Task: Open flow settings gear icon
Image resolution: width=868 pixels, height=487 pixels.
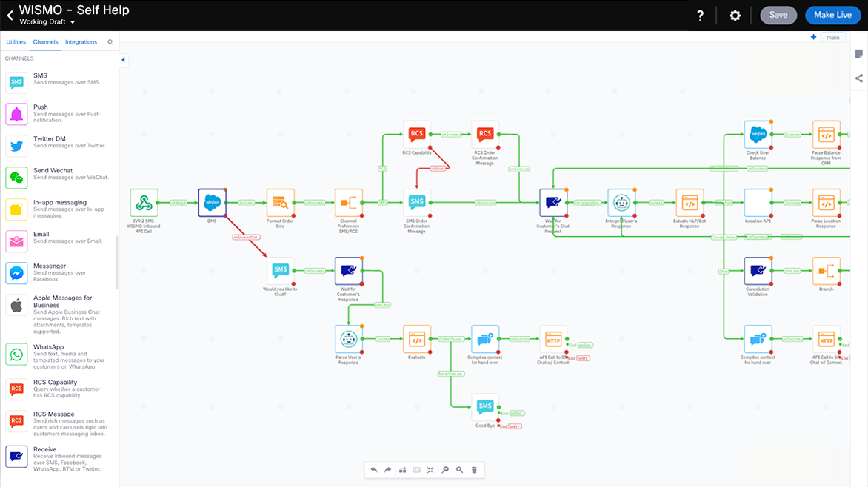Action: 735,16
